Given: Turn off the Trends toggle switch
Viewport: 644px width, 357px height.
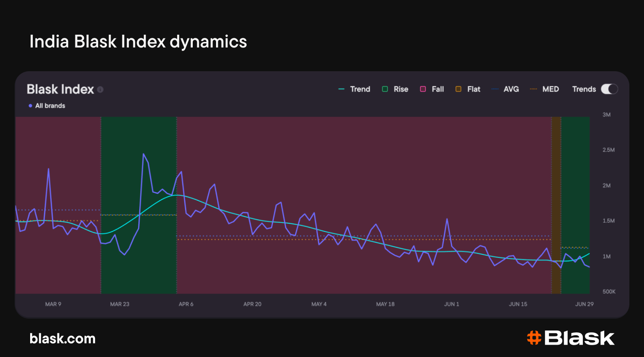Looking at the screenshot, I should click(x=609, y=89).
